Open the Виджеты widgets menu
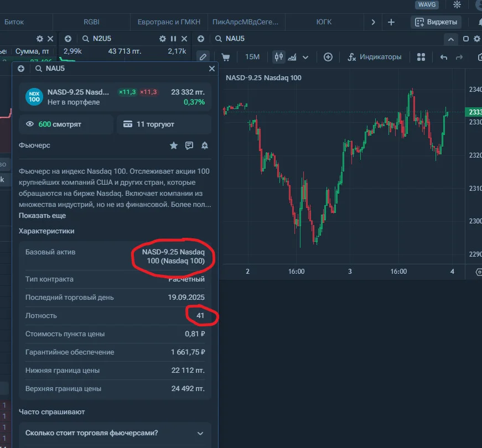The image size is (482, 448). click(436, 22)
